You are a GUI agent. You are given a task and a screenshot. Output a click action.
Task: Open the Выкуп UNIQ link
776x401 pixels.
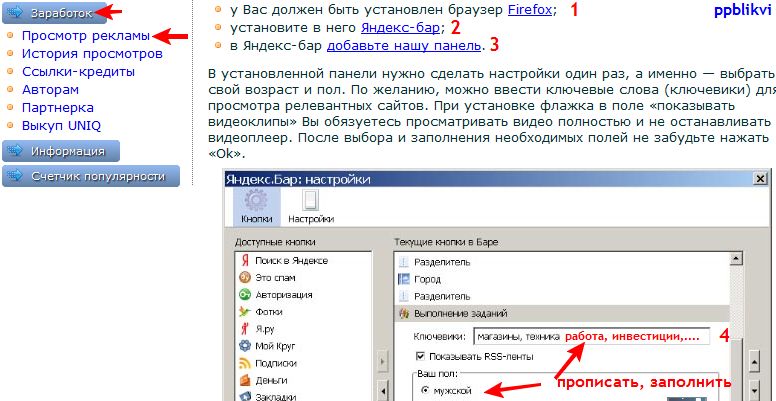(x=61, y=126)
